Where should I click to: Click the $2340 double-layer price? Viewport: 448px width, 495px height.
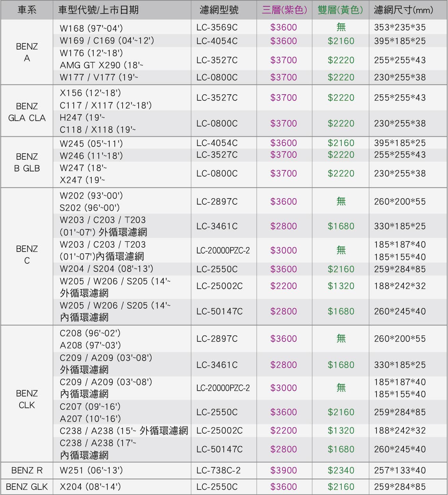tap(341, 470)
